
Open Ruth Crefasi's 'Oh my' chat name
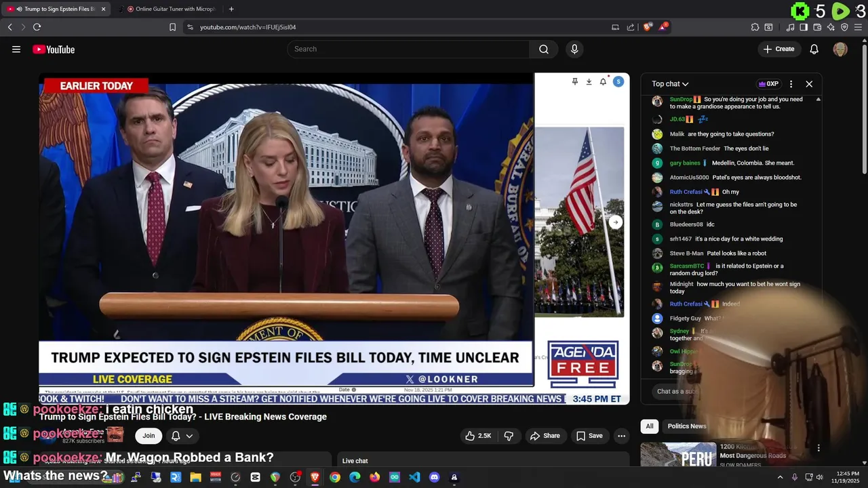coord(686,192)
